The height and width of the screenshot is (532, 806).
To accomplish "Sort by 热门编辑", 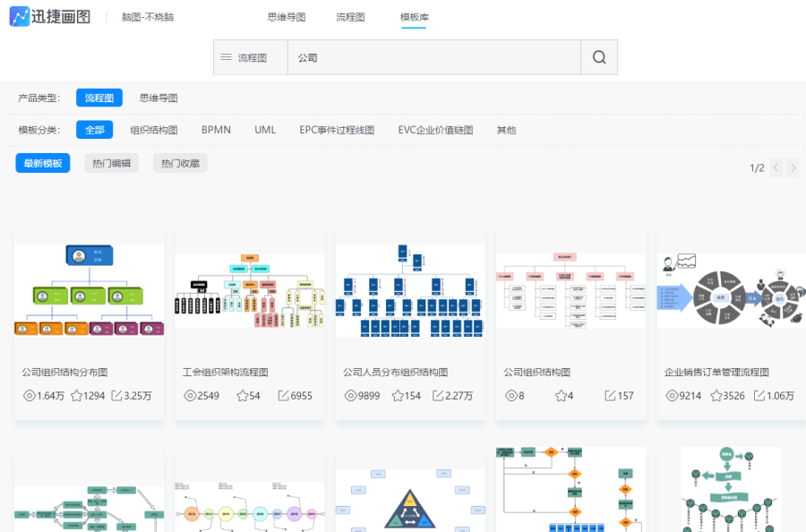I will click(112, 163).
